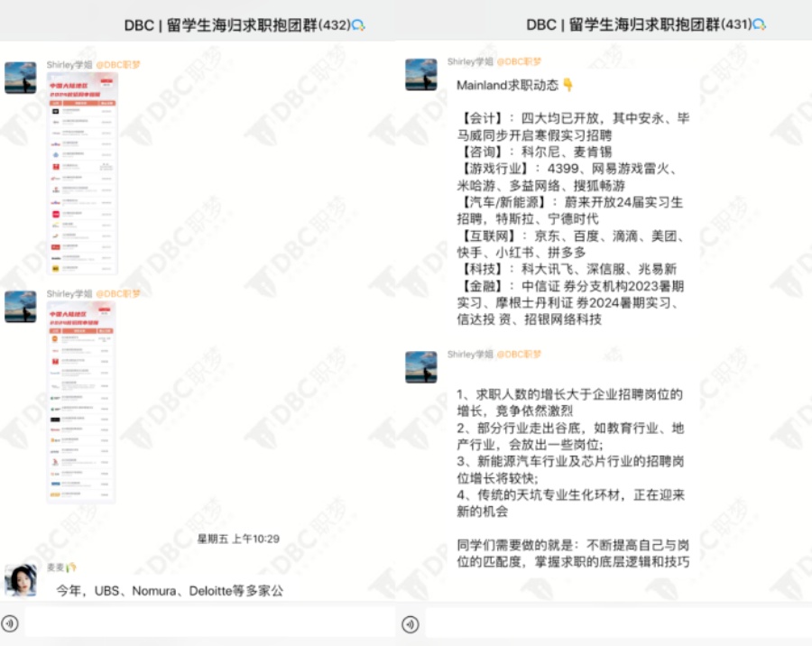Tap the voice input icon in the 432-member chat
This screenshot has width=812, height=646.
click(x=10, y=623)
